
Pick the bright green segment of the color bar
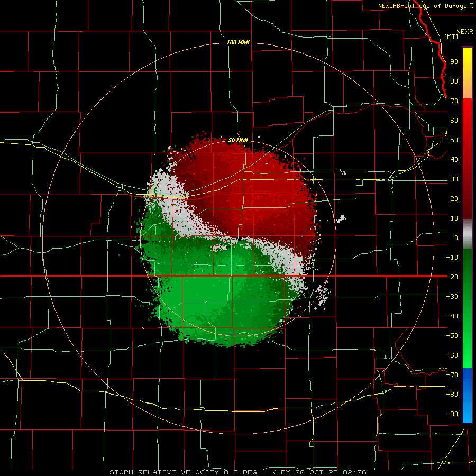pyautogui.click(x=467, y=309)
